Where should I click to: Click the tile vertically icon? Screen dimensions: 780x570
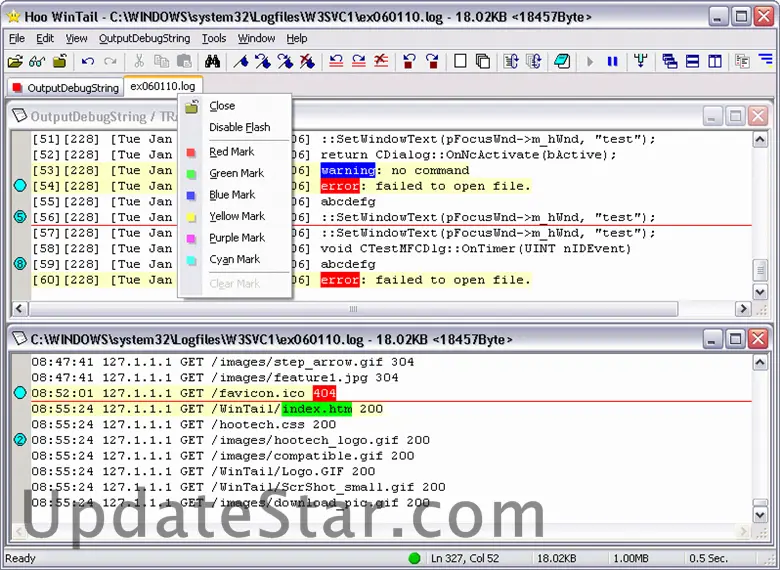(x=715, y=61)
